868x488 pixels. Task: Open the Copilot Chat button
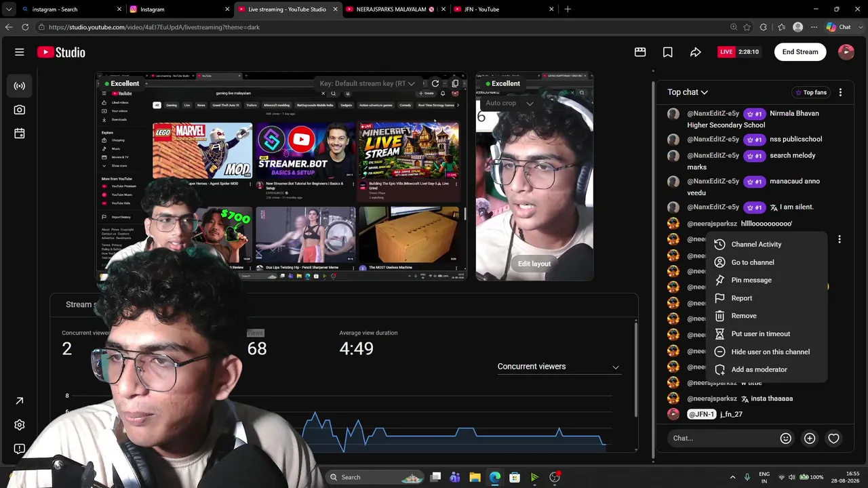[840, 27]
